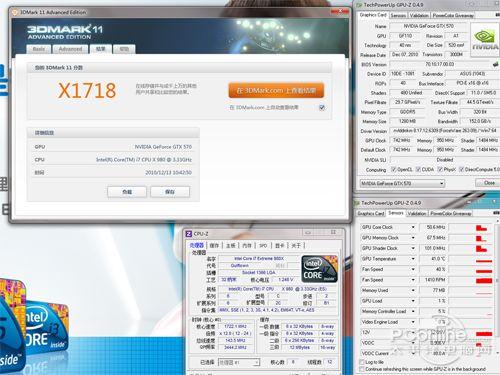Open the SPD tab in CPU-Z

[263, 245]
